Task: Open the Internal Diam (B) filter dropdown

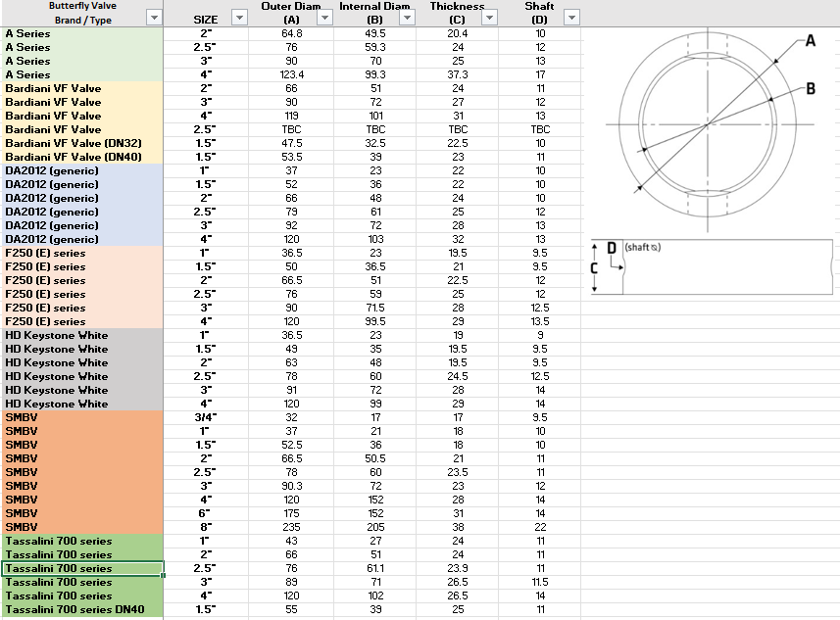Action: tap(407, 18)
